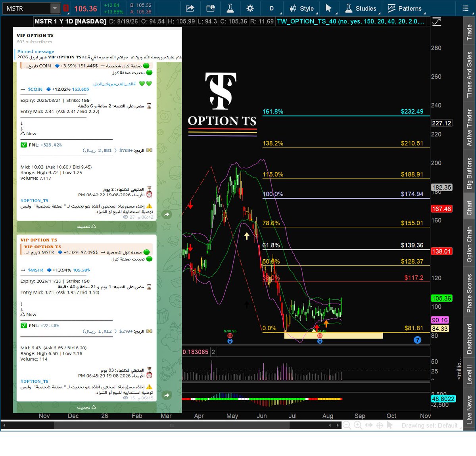Switch to the Dashboard tab

coord(469,339)
